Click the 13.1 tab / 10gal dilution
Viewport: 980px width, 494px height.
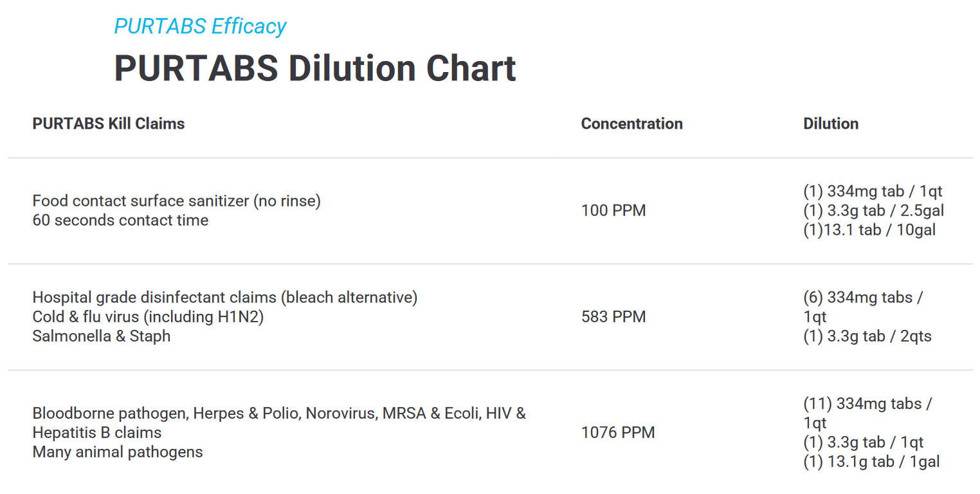pyautogui.click(x=869, y=230)
